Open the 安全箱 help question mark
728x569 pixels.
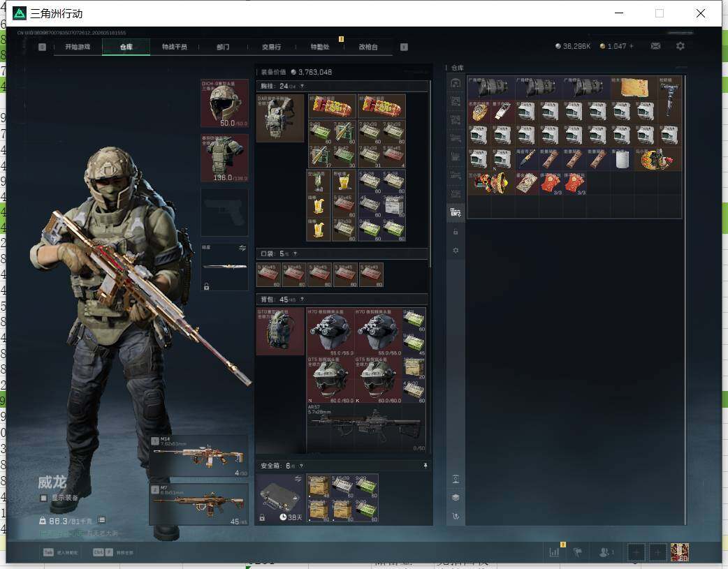[301, 466]
